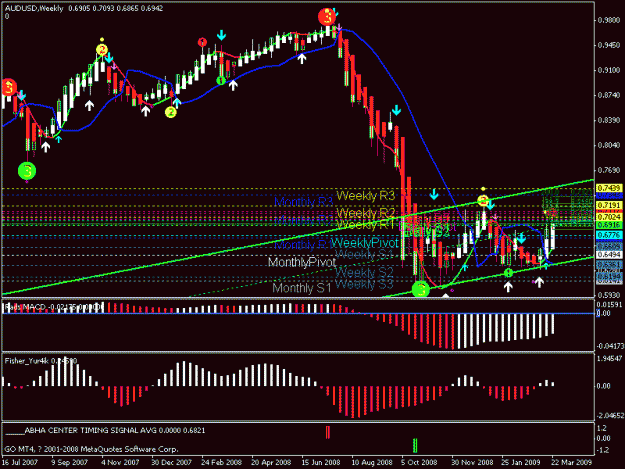The image size is (625, 469).
Task: Click the white up arrow below the June 2008 candles
Action: 302,59
